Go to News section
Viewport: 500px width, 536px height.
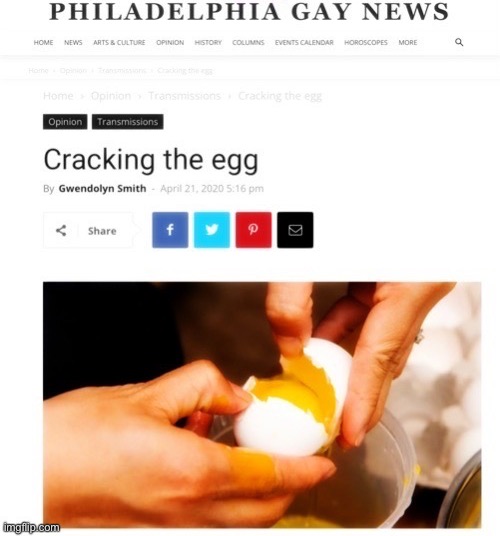coord(73,42)
